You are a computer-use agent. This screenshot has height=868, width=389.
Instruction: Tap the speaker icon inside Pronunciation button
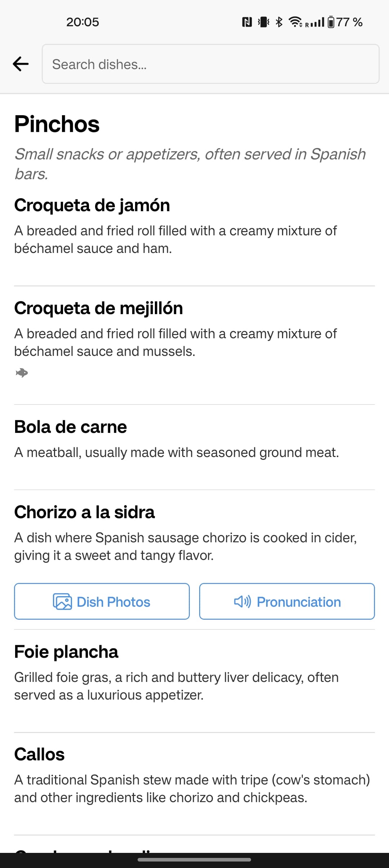click(x=242, y=601)
